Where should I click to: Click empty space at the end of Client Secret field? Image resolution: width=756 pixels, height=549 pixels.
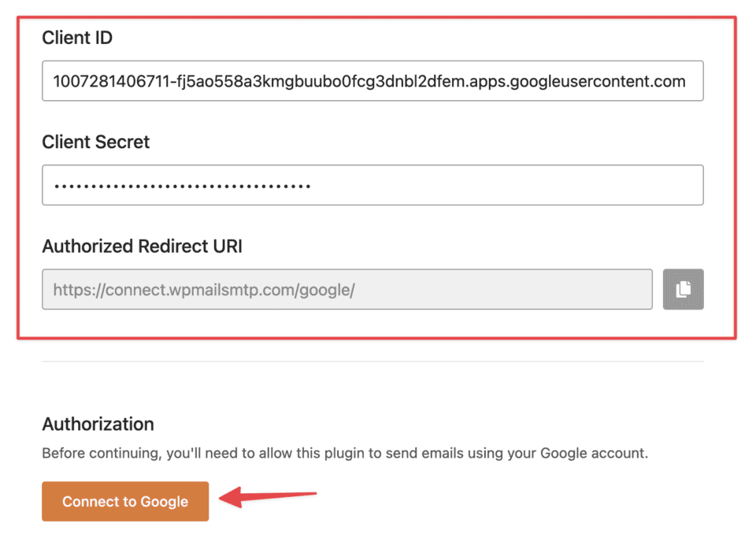tap(551, 185)
